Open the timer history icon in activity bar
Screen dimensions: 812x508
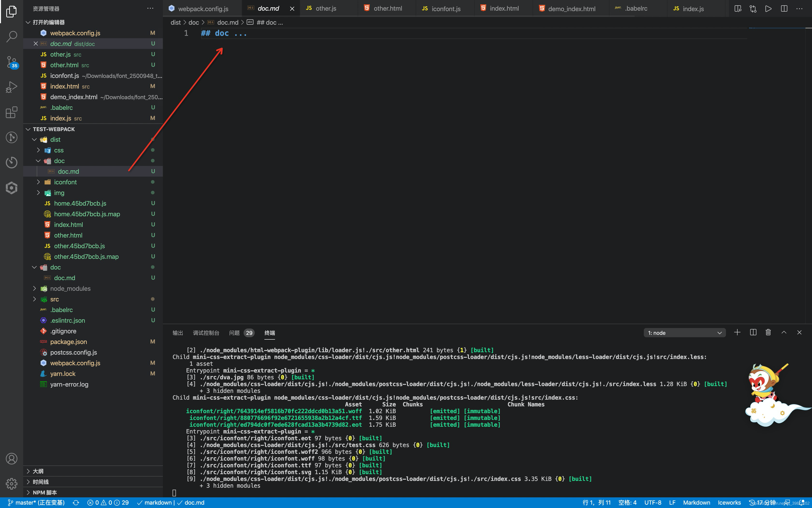pos(11,163)
